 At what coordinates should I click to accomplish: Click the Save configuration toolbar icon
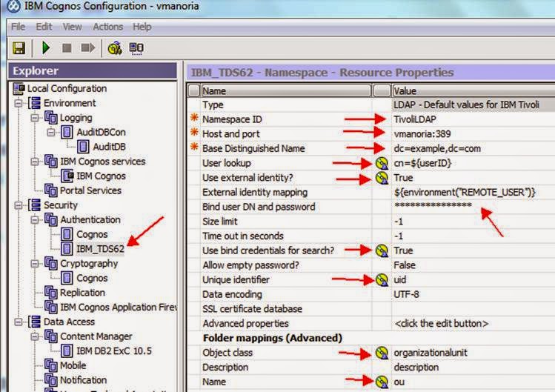19,48
